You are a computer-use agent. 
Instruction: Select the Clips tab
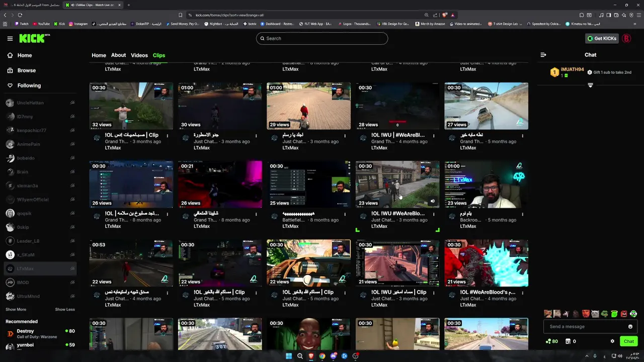[159, 55]
